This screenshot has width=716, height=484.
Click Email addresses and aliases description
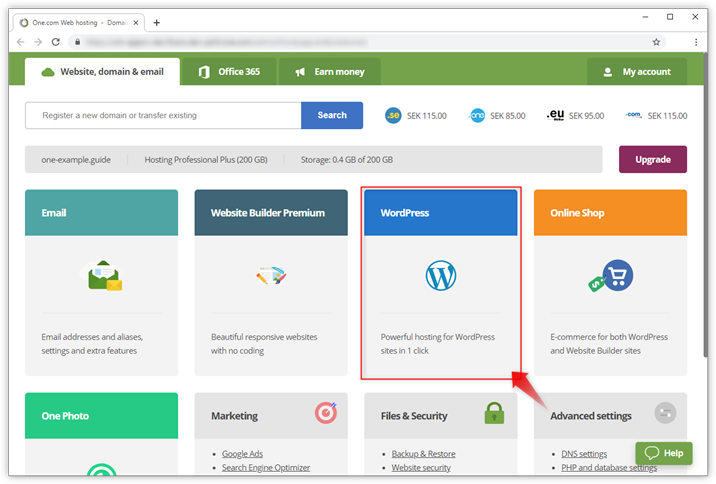pyautogui.click(x=92, y=344)
